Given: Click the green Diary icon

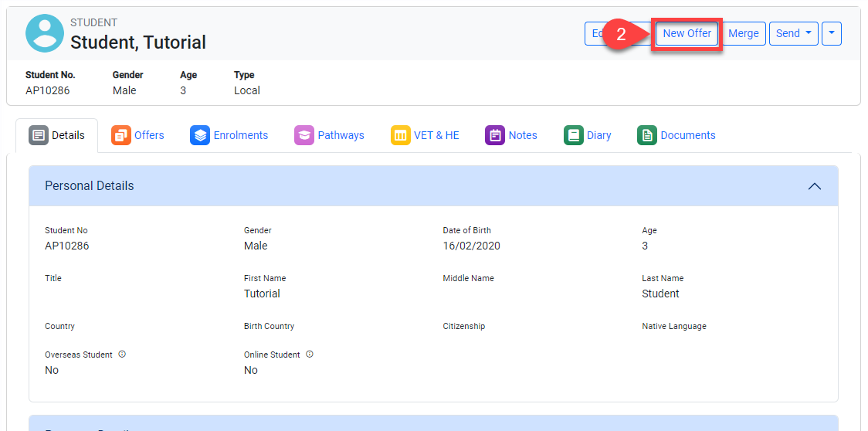Looking at the screenshot, I should (574, 135).
